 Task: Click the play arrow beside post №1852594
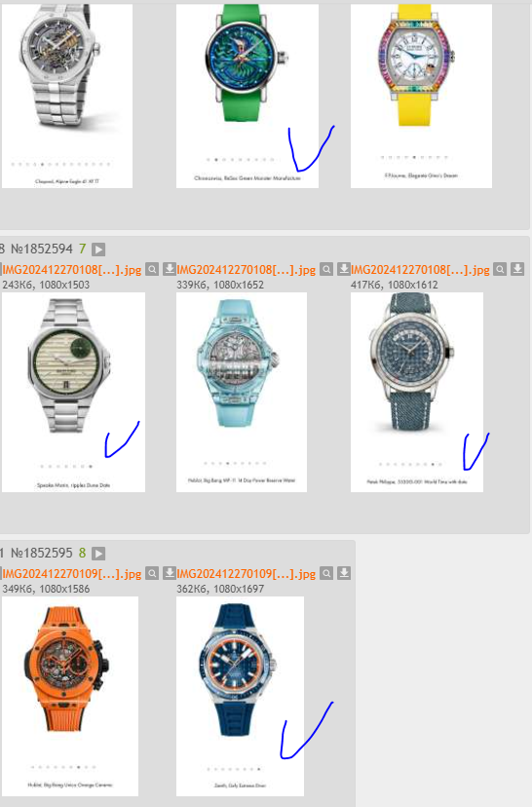[x=98, y=250]
